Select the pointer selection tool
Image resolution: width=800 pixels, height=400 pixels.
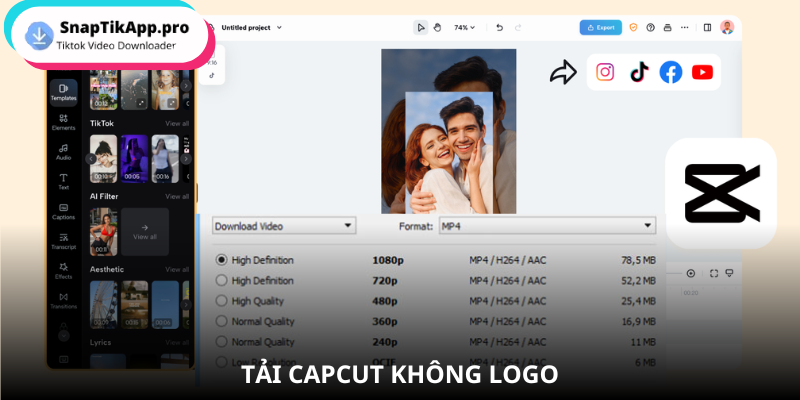pos(420,28)
